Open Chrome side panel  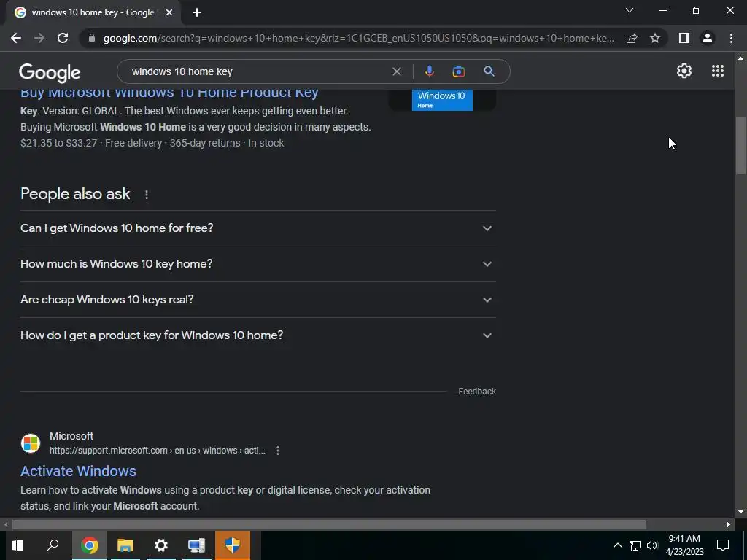684,38
